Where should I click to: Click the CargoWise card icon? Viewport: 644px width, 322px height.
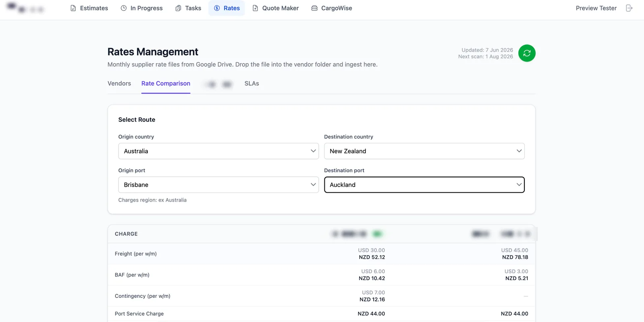pyautogui.click(x=314, y=8)
